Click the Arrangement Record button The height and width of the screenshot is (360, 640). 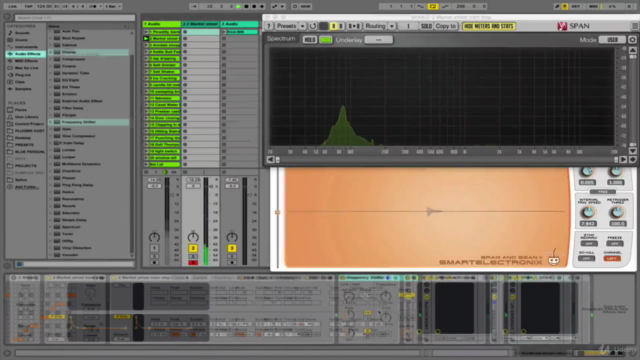[x=254, y=7]
